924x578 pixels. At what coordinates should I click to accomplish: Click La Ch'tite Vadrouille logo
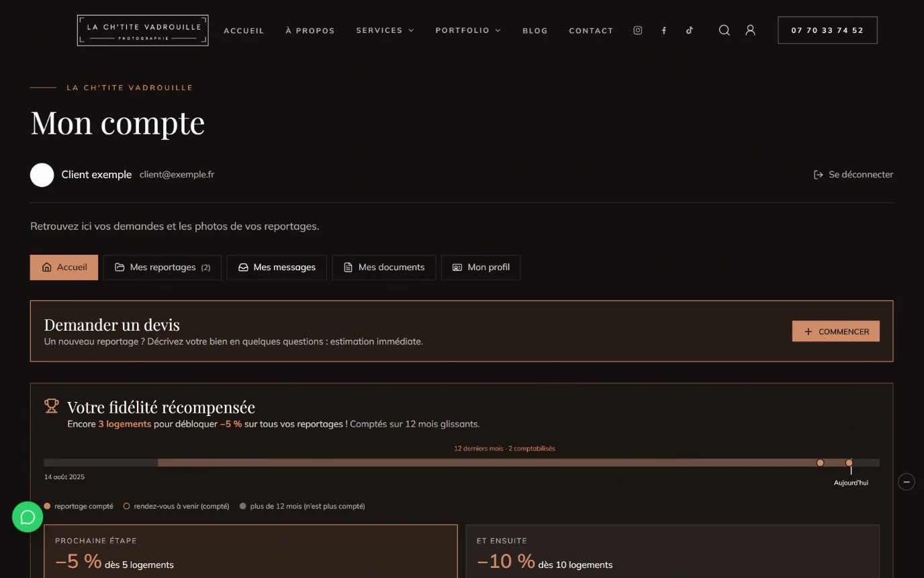(x=142, y=30)
